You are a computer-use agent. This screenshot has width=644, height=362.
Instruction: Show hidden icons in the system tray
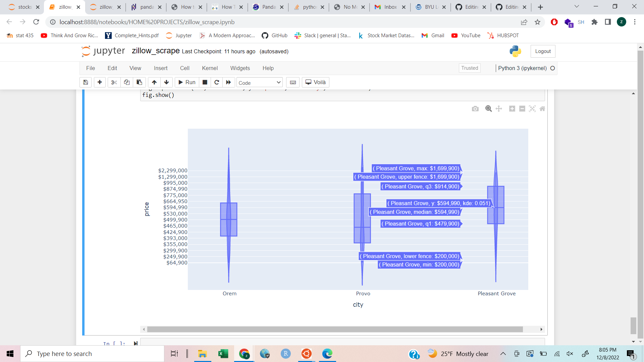click(503, 354)
